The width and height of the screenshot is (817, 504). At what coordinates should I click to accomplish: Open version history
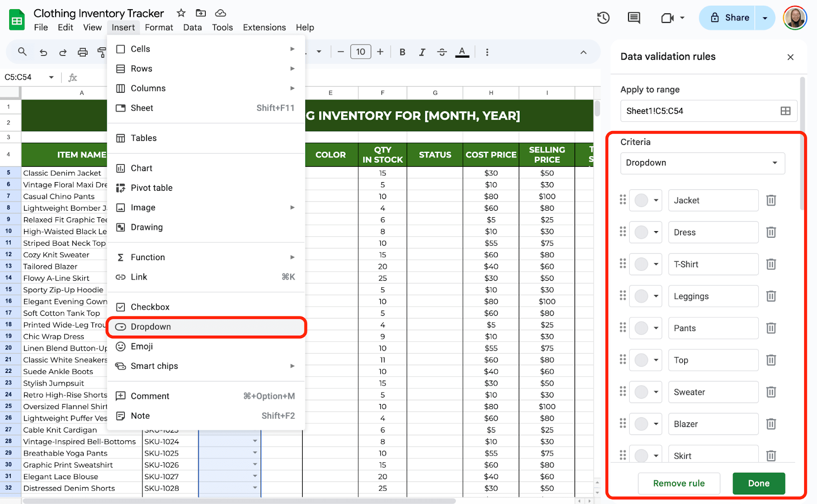[603, 17]
